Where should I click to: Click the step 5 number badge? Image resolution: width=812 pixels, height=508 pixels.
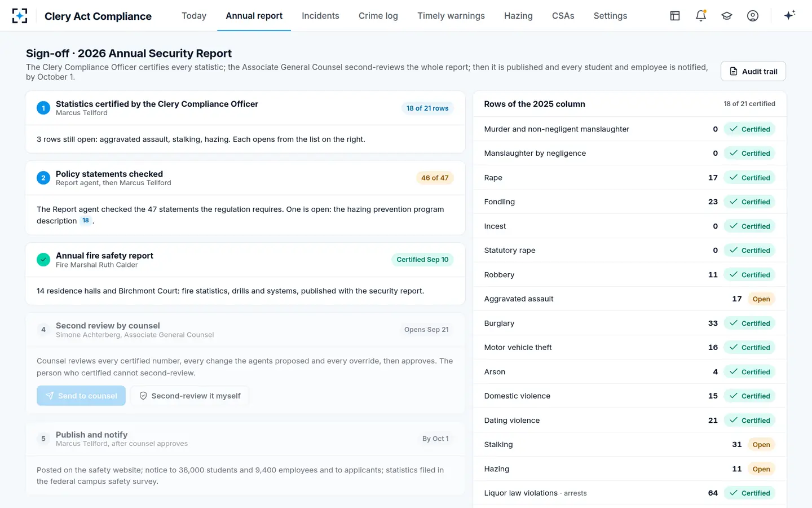tap(43, 439)
